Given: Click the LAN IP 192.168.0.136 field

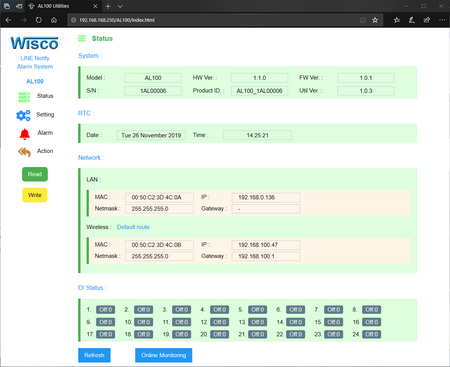Looking at the screenshot, I should (266, 197).
